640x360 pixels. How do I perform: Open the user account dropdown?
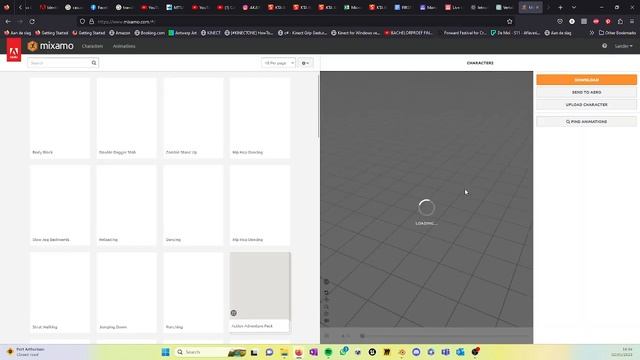point(623,46)
